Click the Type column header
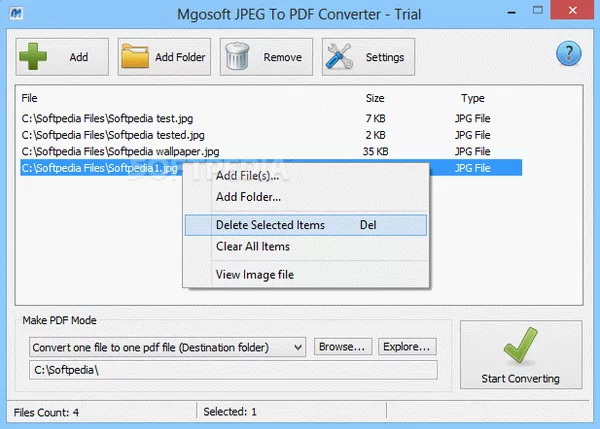600x429 pixels. (x=473, y=98)
